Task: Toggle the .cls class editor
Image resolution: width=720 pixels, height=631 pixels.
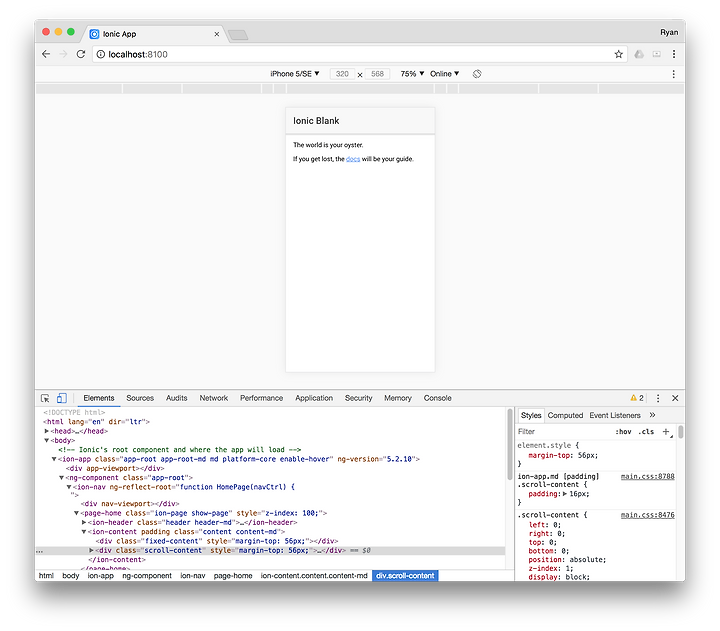Action: [x=646, y=432]
